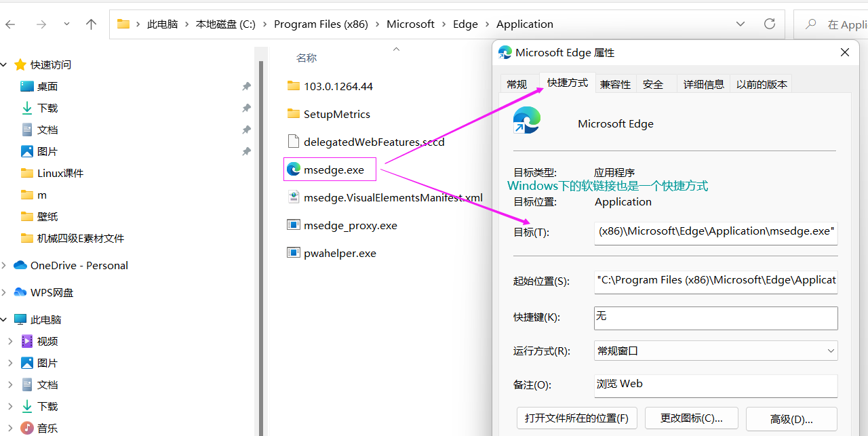Expand OneDrive - Personal node
868x436 pixels.
click(4, 266)
